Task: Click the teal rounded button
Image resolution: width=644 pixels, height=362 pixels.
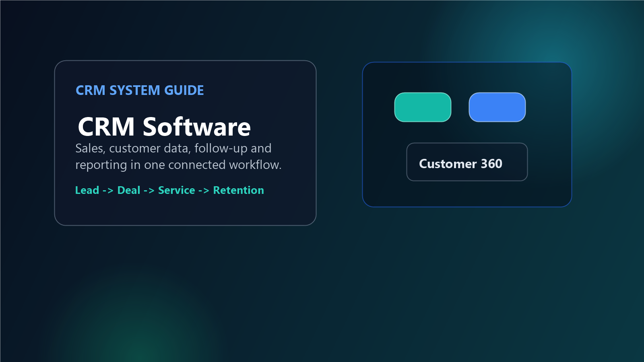Action: (423, 107)
